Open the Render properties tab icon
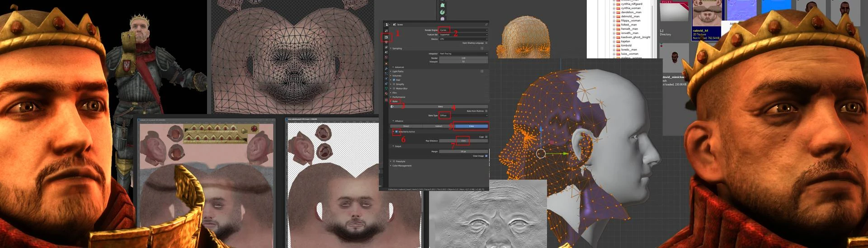This screenshot has height=248, width=868. [x=387, y=37]
